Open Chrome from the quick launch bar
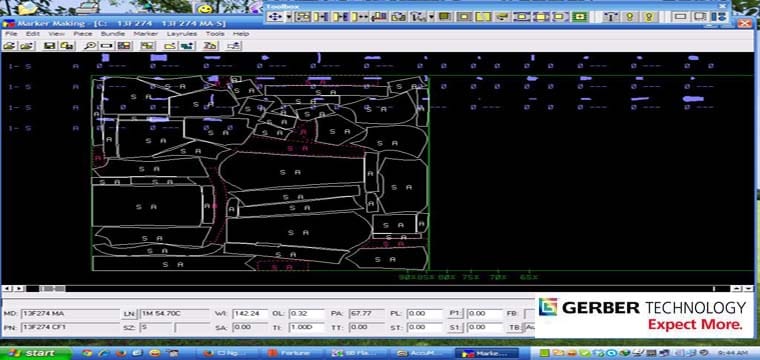This screenshot has height=360, width=760. click(x=88, y=353)
